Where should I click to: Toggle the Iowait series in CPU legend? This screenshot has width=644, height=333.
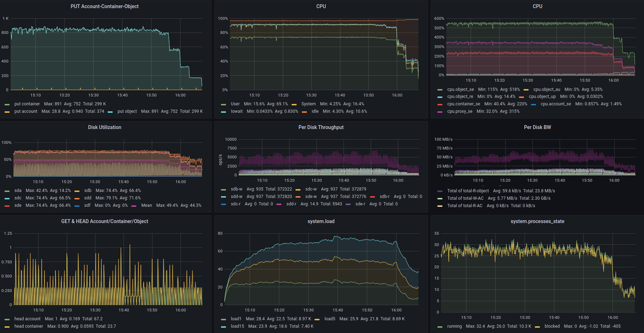click(x=237, y=111)
